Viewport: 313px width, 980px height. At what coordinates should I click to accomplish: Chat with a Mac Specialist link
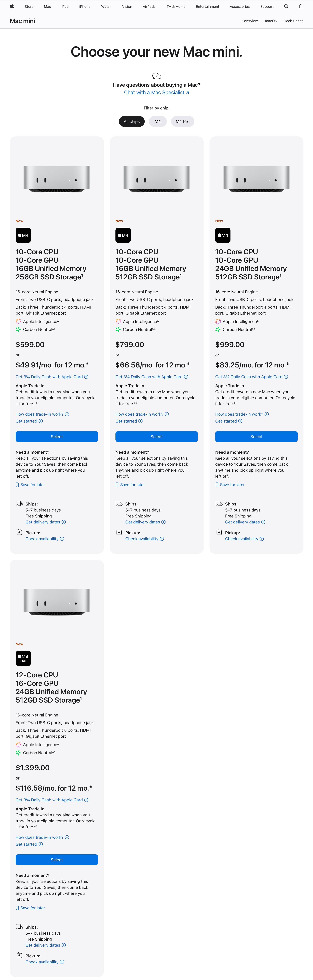click(x=156, y=92)
